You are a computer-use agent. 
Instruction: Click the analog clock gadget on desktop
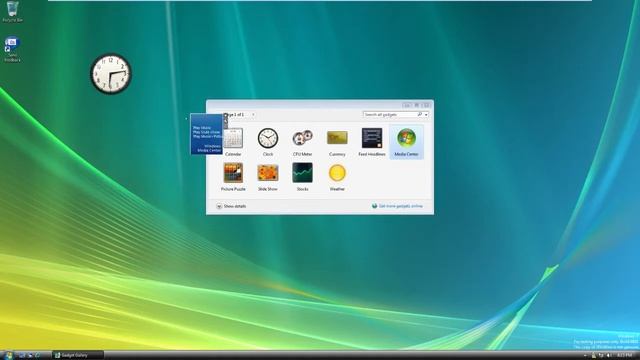(x=111, y=74)
